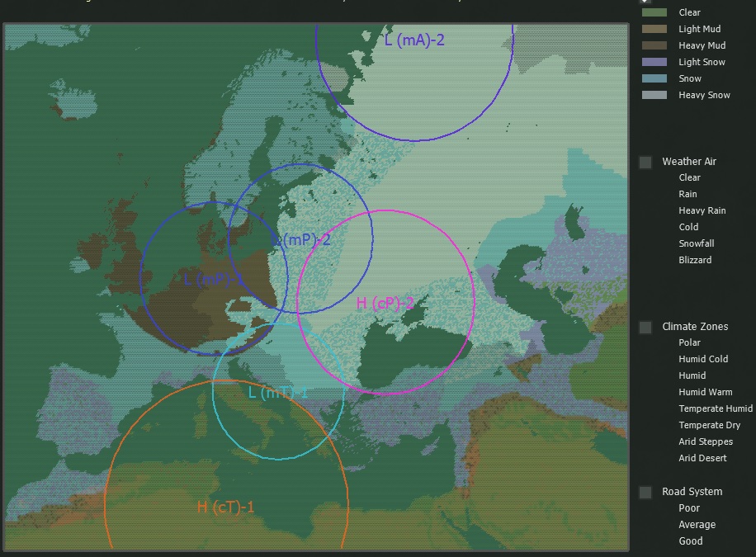Click the Heavy Snow legend label

pos(704,95)
